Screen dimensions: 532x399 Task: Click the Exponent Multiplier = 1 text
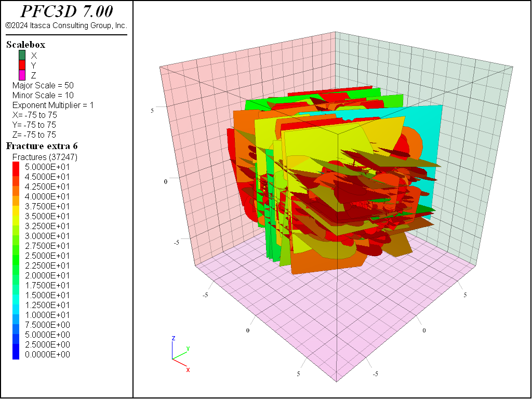click(53, 105)
